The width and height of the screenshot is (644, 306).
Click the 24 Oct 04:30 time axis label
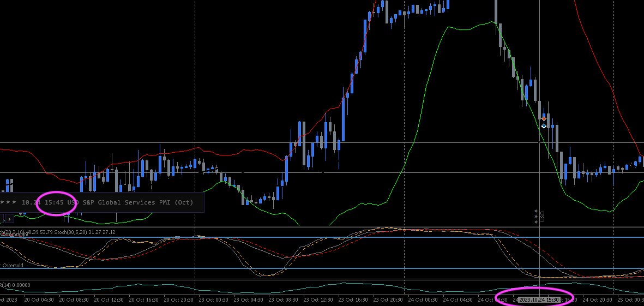(458, 300)
